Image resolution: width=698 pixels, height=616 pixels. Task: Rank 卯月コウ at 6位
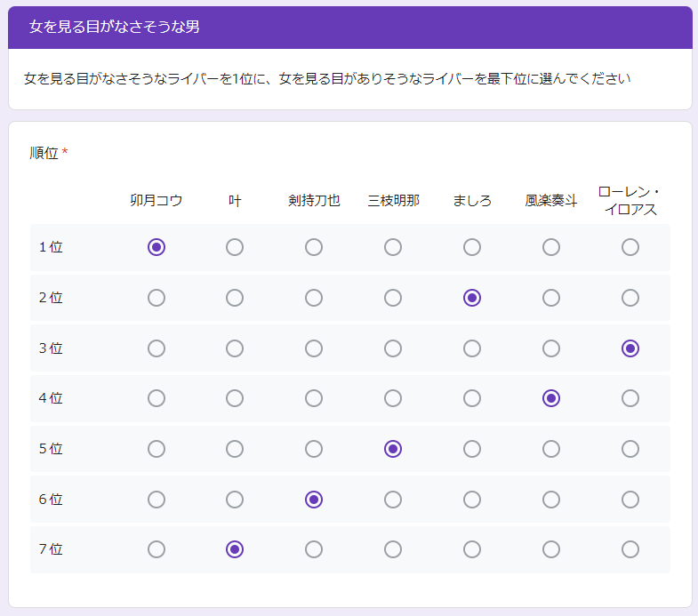coord(156,500)
